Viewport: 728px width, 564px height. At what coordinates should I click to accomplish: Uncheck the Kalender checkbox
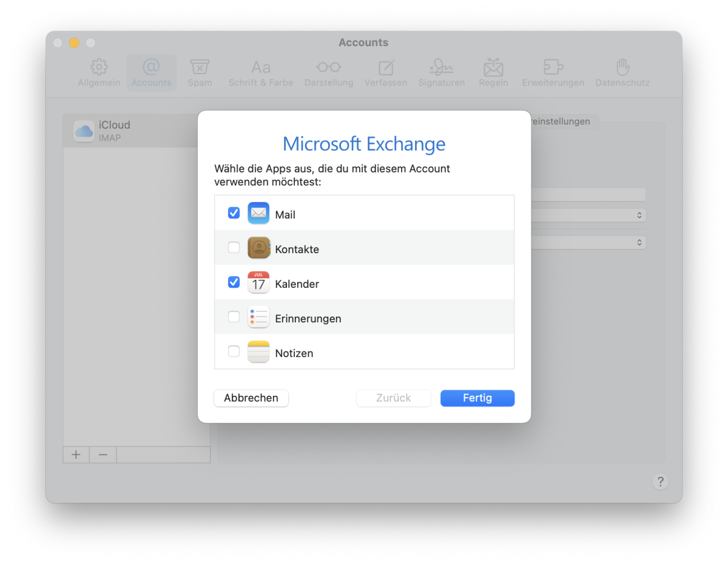[x=234, y=282]
